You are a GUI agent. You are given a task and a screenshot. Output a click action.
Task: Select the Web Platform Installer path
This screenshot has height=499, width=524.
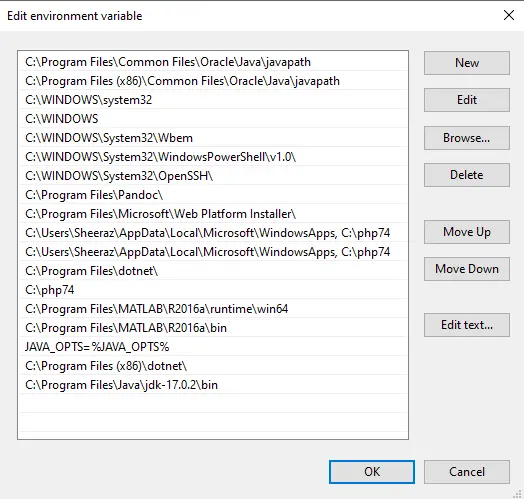click(x=213, y=214)
